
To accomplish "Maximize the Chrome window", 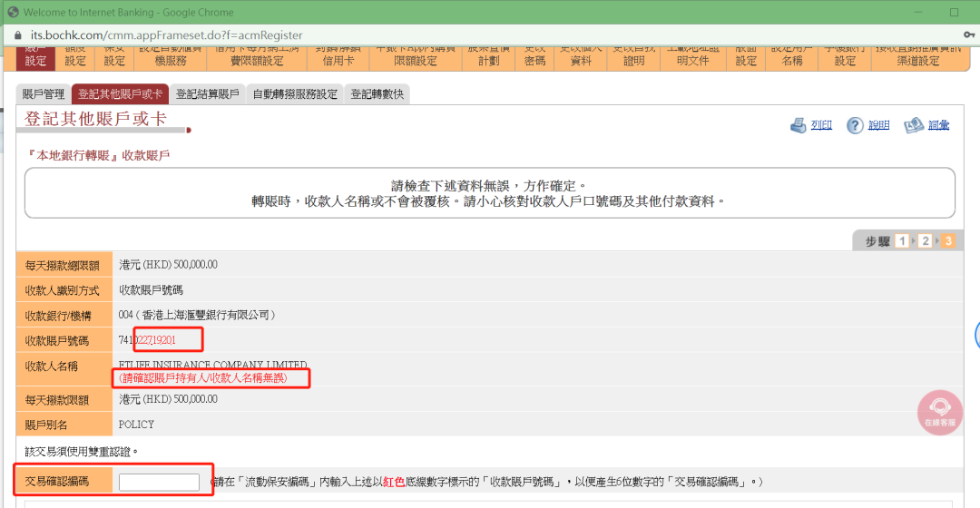I will click(955, 12).
